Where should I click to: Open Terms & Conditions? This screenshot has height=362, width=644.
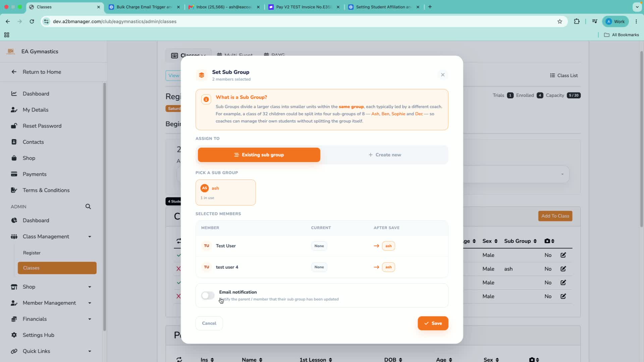tap(46, 190)
